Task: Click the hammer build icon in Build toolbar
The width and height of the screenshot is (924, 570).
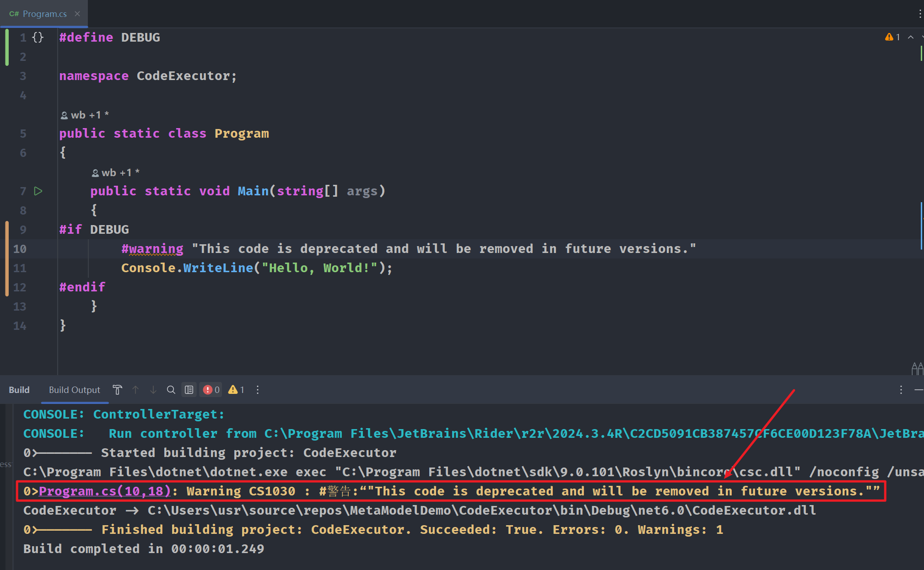Action: click(118, 390)
